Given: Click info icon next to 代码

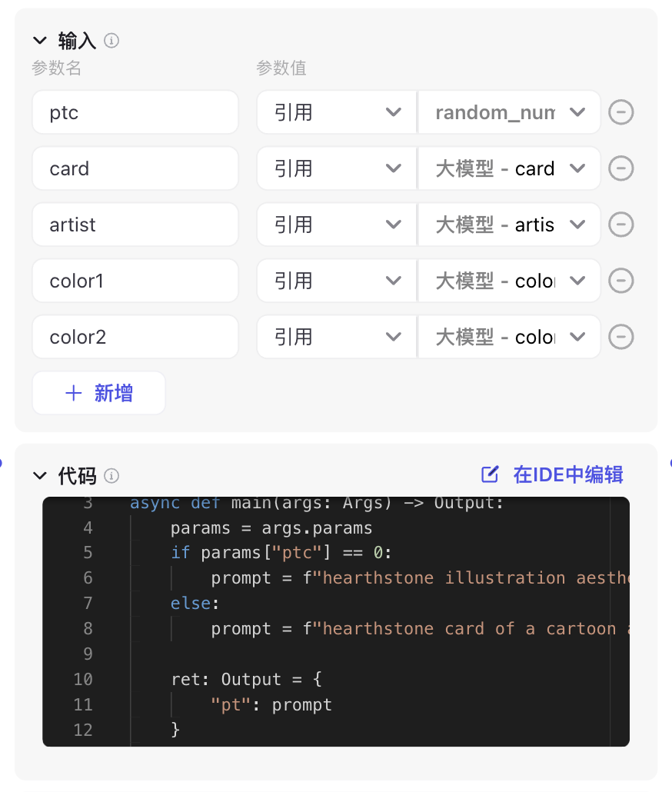Looking at the screenshot, I should 111,475.
